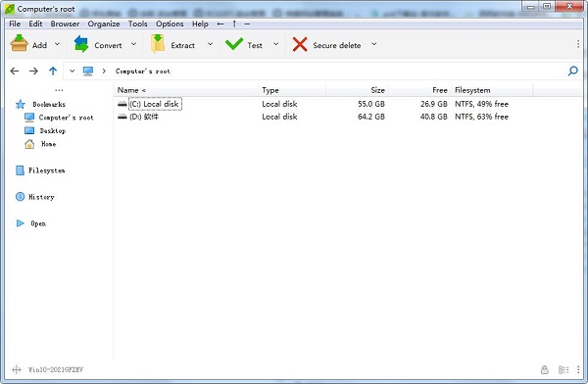Image resolution: width=588 pixels, height=384 pixels.
Task: Sort by the Size column header
Action: coord(358,90)
